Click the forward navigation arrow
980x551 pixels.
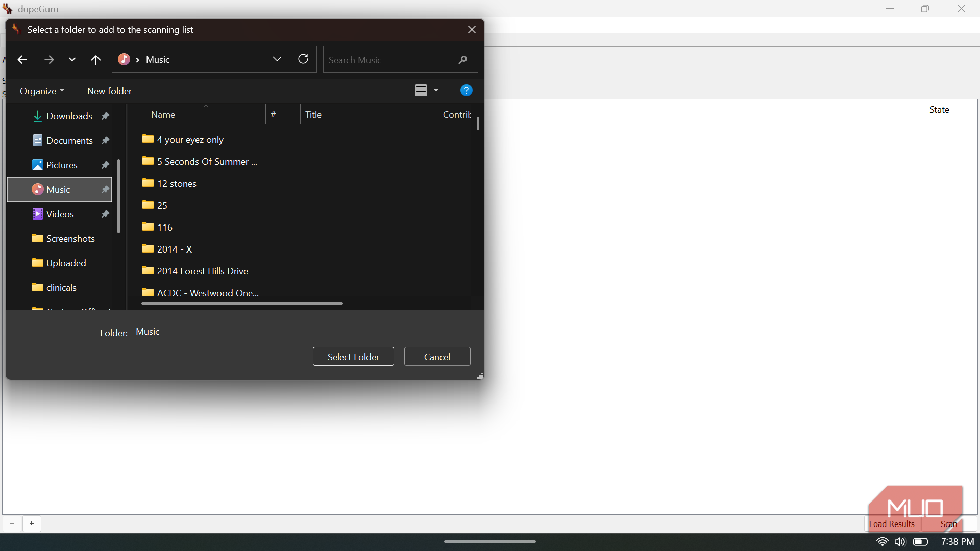pos(49,60)
